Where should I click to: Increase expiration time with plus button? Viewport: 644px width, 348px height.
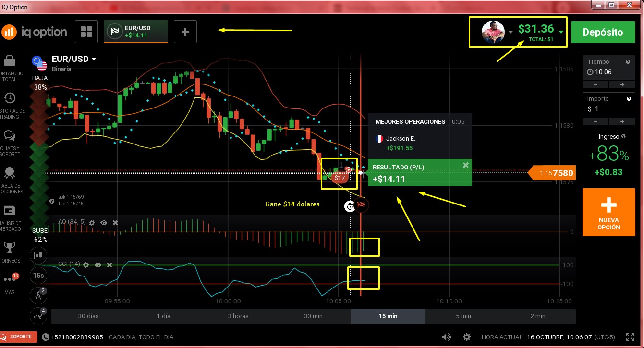coord(622,84)
